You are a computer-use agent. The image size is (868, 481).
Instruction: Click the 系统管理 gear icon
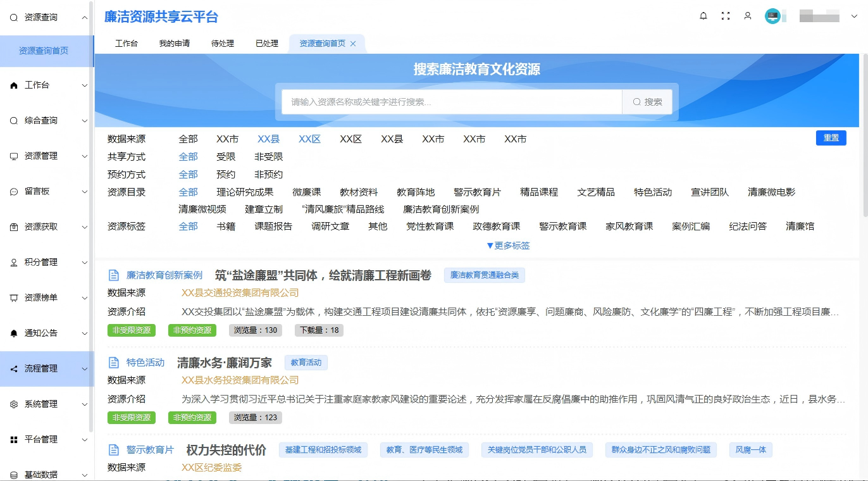point(14,404)
